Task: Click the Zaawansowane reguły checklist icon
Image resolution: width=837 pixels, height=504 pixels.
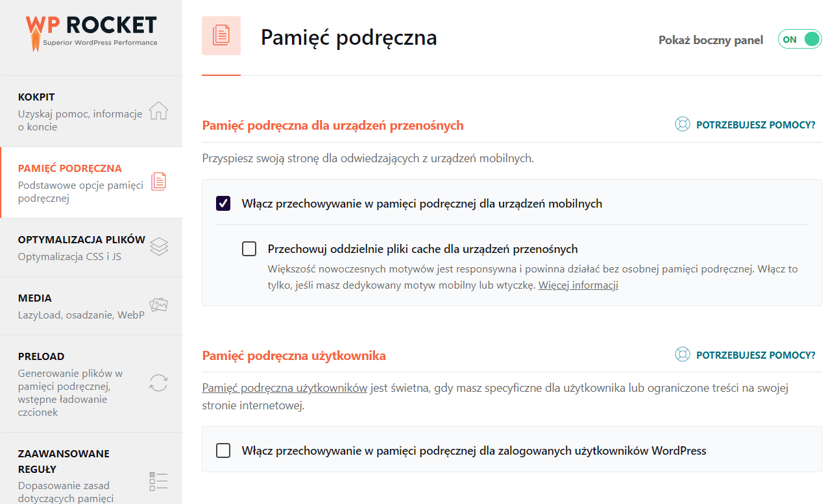Action: tap(159, 481)
